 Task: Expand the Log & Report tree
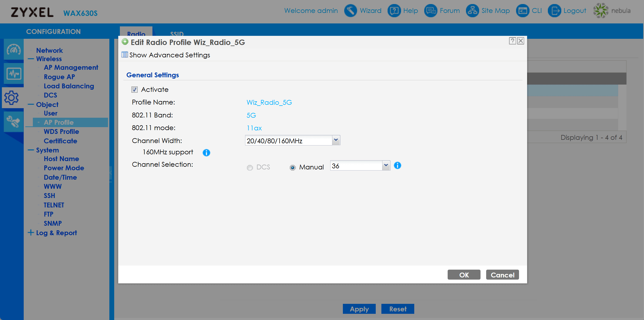(x=31, y=232)
